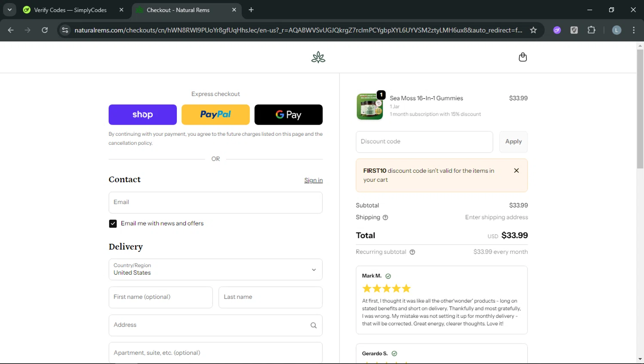Click the "Enter shipping address" text
This screenshot has width=644, height=364.
click(496, 217)
